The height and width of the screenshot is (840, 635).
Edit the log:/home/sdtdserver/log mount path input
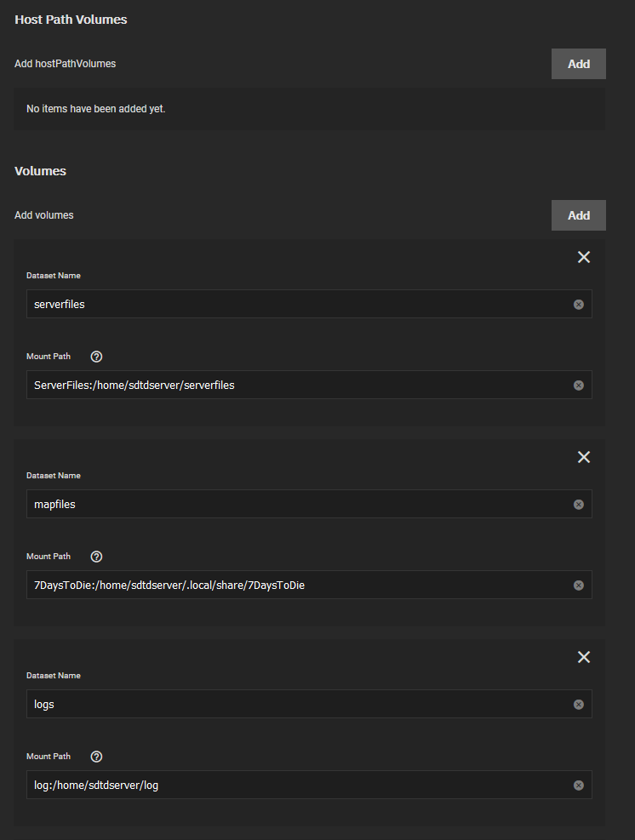(309, 785)
